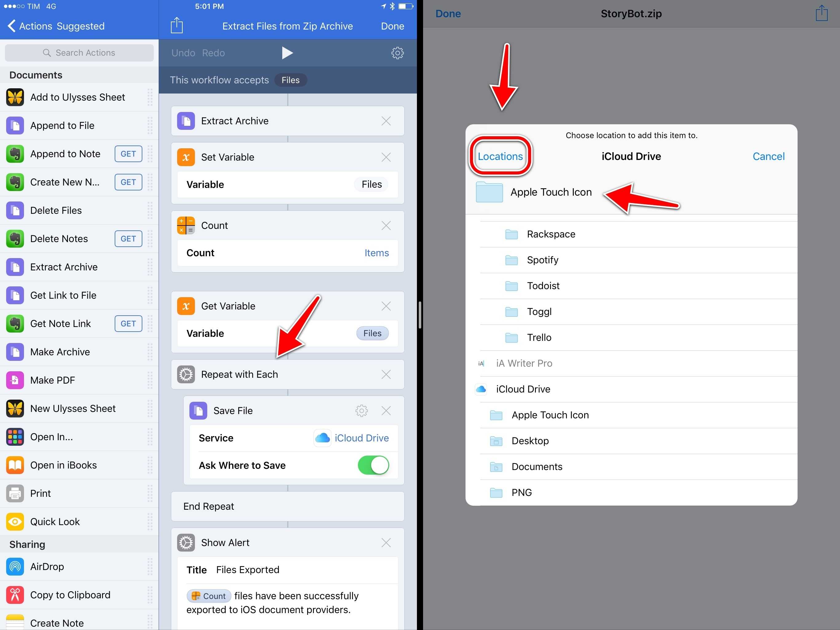Viewport: 840px width, 630px height.
Task: Expand the PNG folder in iCloud Drive
Action: pos(522,492)
